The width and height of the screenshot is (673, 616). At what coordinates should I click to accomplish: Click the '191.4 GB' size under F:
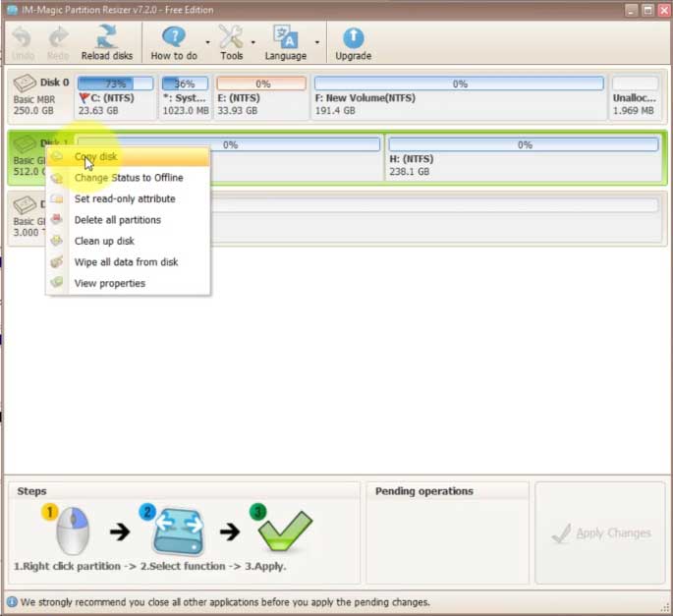pyautogui.click(x=335, y=111)
